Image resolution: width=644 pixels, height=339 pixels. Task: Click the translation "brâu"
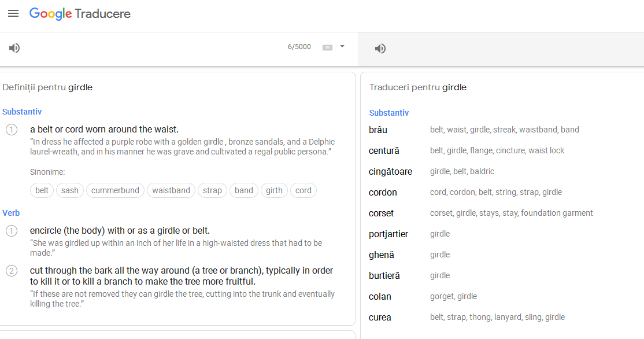378,130
